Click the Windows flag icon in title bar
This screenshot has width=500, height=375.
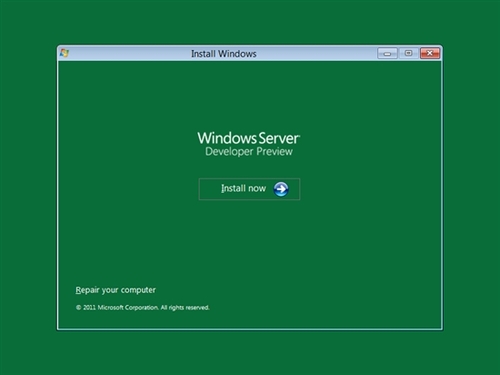[x=64, y=53]
